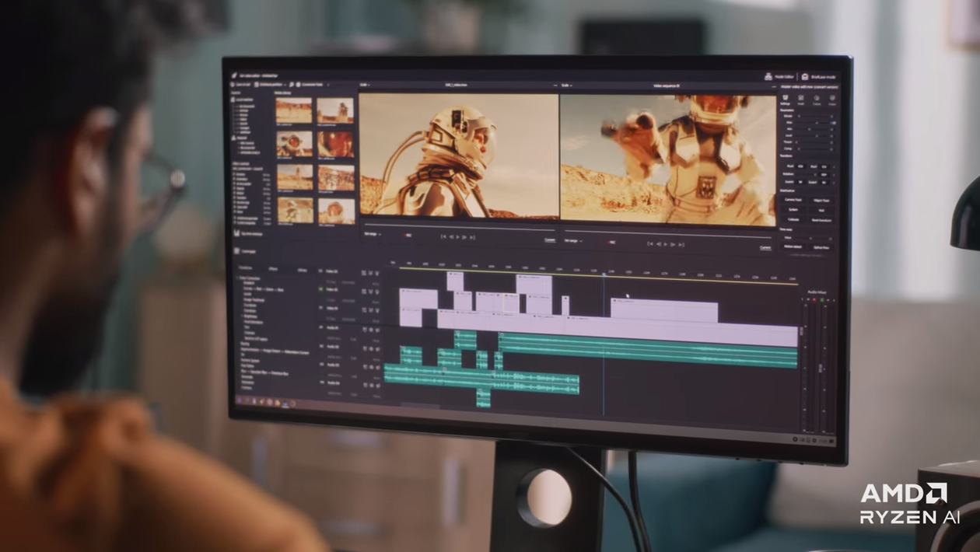Screen dimensions: 980x552
Task: Jump to start in left viewer
Action: coord(443,237)
